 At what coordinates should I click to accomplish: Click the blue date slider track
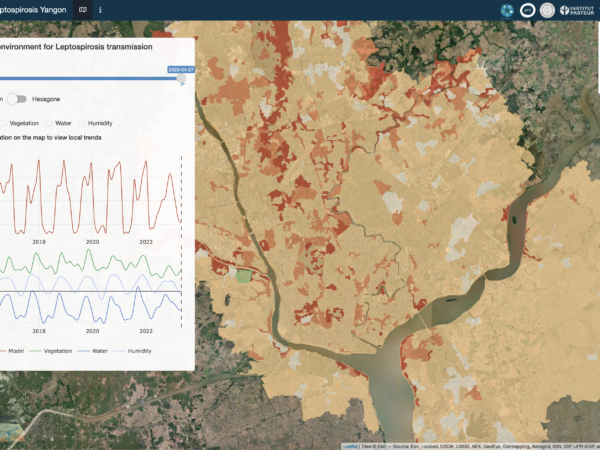[89, 78]
